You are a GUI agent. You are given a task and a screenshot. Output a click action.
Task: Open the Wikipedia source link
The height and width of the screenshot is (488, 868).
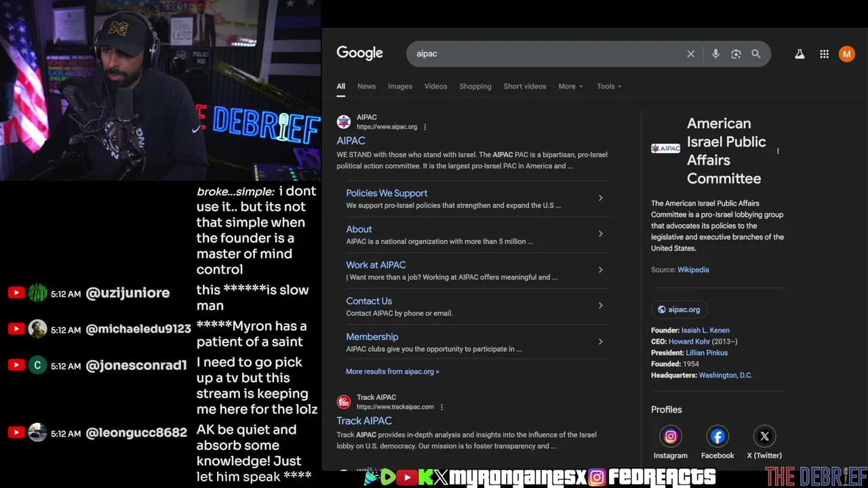click(x=693, y=270)
